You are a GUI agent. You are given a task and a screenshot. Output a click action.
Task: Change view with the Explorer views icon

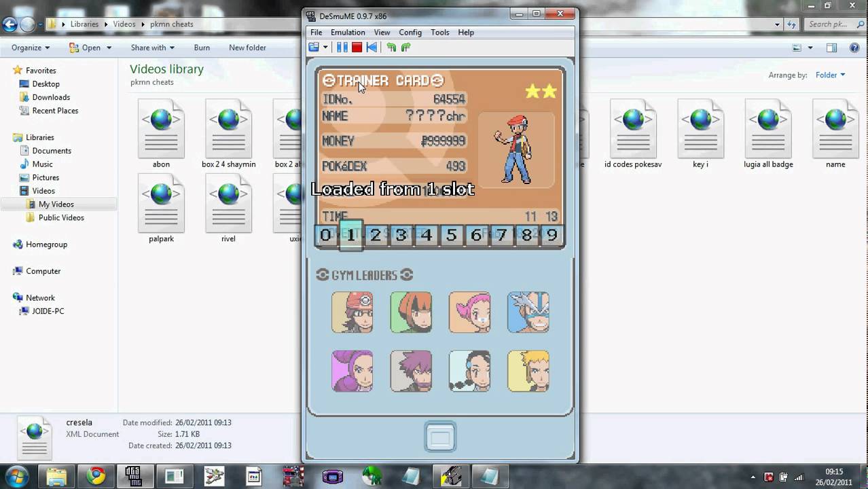(797, 48)
